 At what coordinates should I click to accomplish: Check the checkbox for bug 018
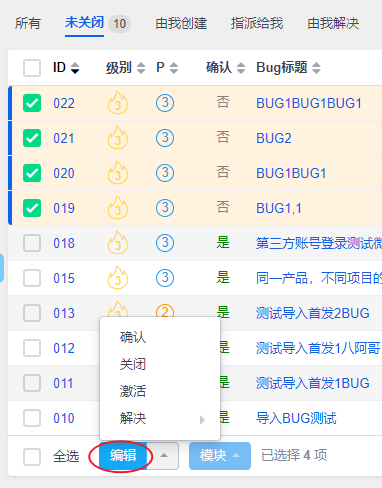pos(32,243)
